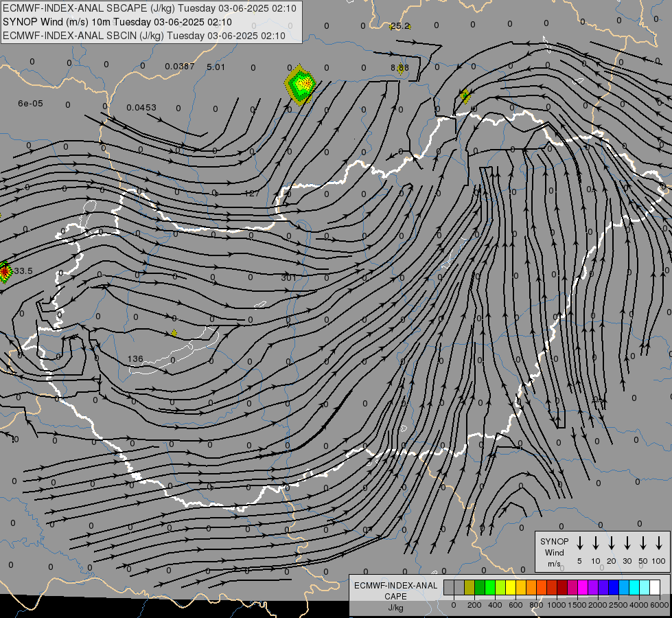Viewport: 672px width, 618px height.
Task: Click the 0.0387 value label
Action: (x=180, y=67)
